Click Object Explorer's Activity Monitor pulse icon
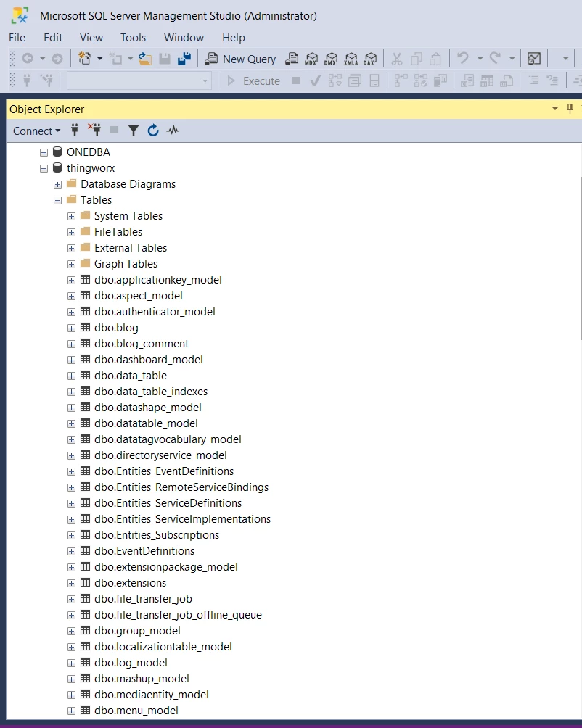 173,131
